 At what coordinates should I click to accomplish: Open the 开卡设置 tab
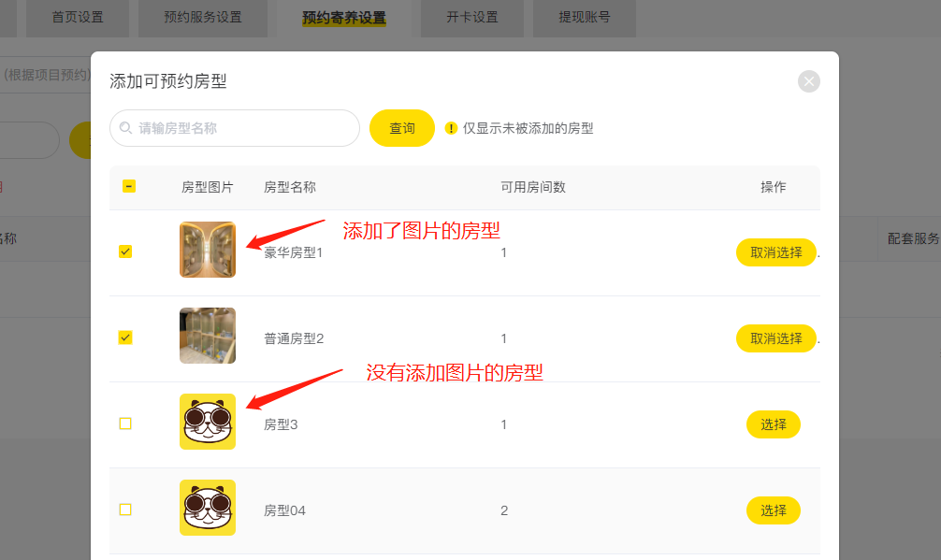(472, 18)
